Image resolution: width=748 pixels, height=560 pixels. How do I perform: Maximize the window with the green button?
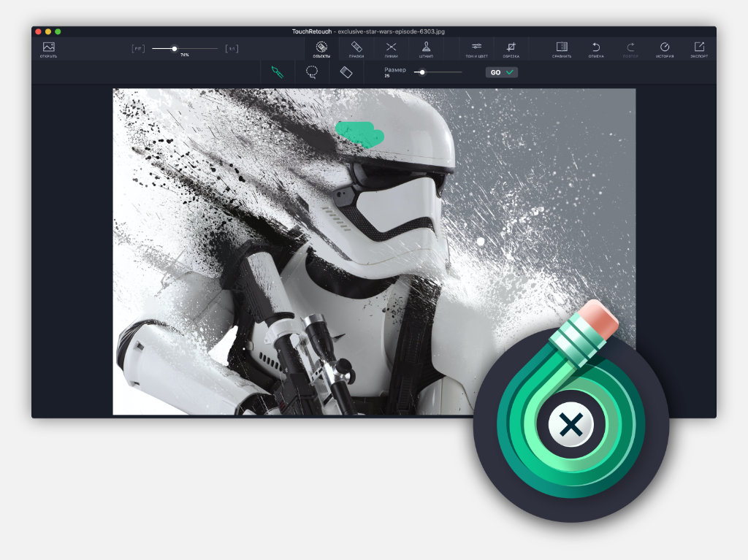[58, 31]
